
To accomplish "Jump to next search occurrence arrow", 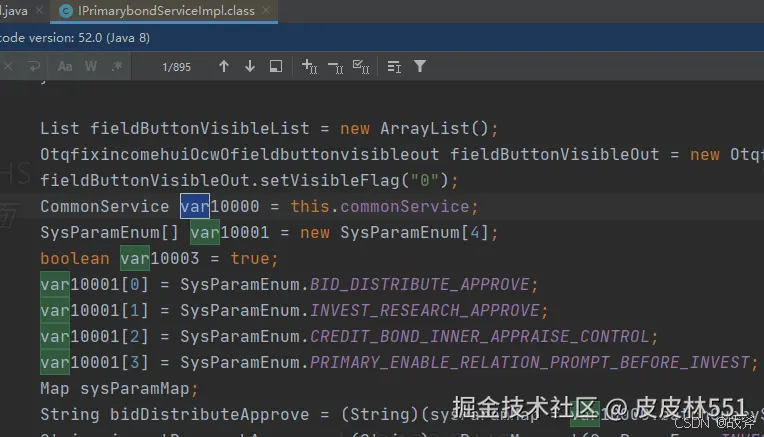I will coord(250,67).
